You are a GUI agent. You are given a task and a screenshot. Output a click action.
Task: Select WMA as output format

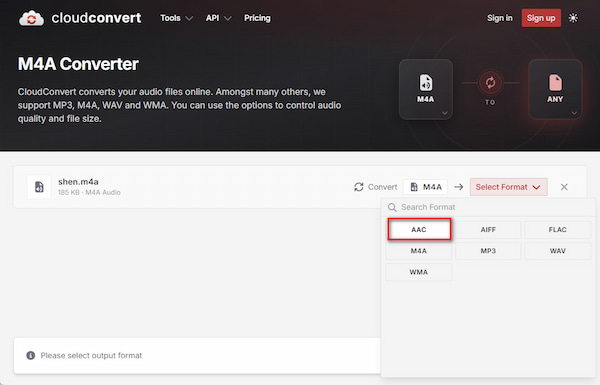[x=419, y=272]
